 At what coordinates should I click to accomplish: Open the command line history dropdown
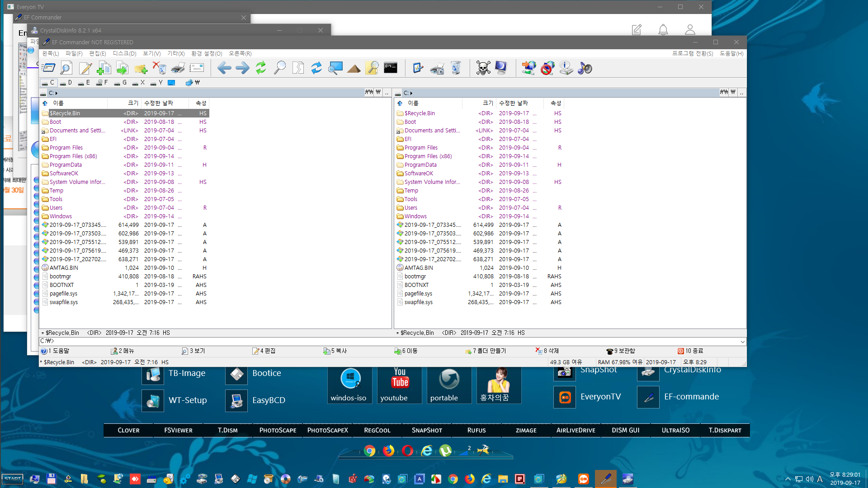tap(742, 342)
